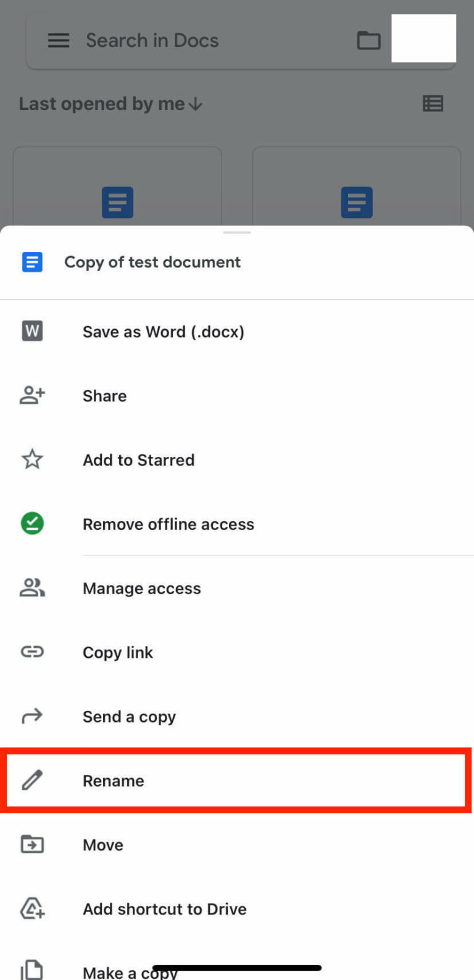Tap the Word W icon
Screen dimensions: 474x980
[32, 332]
